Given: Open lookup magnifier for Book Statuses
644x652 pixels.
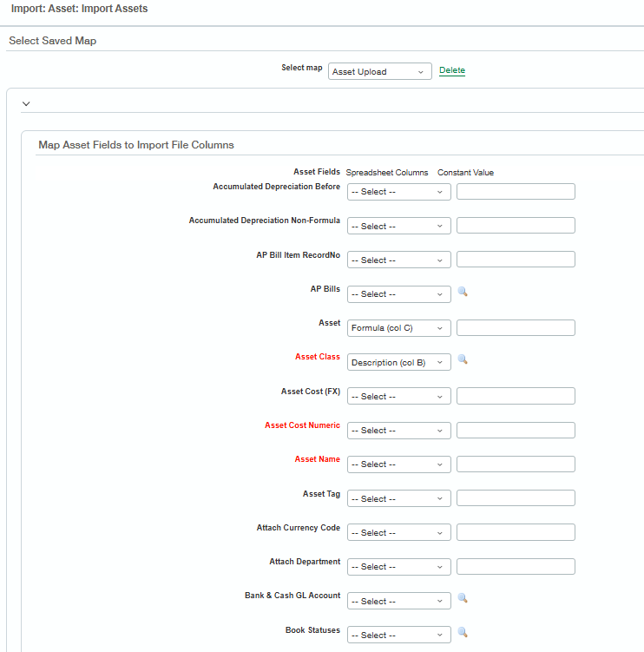Looking at the screenshot, I should pos(463,632).
